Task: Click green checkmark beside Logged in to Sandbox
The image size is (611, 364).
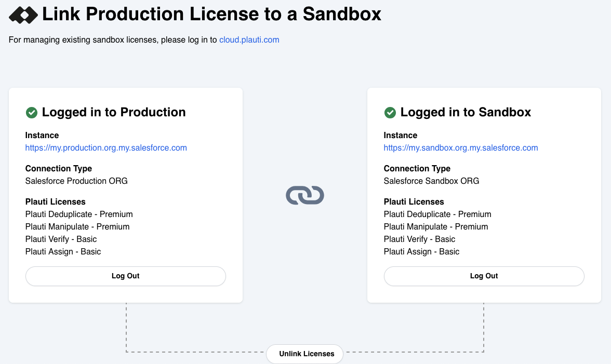Action: pos(390,113)
